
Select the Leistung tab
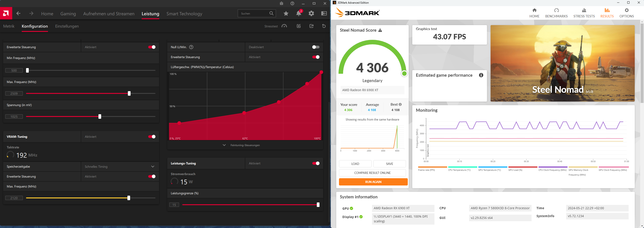click(150, 14)
